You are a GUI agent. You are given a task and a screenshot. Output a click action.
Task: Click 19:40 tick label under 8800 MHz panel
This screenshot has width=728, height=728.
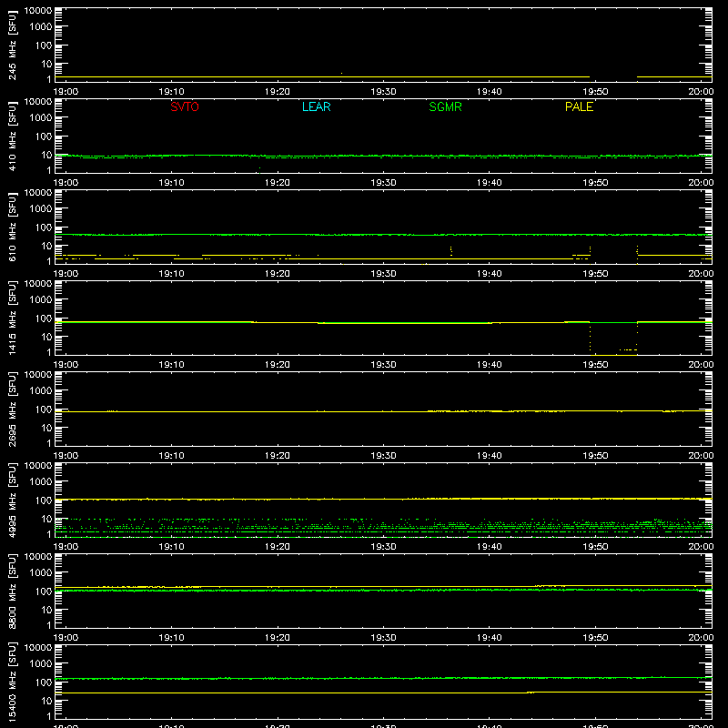tap(490, 638)
